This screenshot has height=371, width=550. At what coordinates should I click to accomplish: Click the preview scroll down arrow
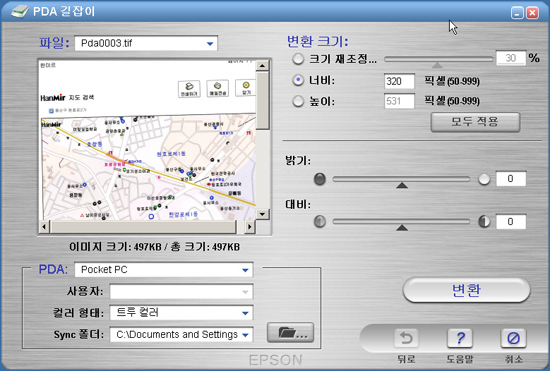coord(262,214)
